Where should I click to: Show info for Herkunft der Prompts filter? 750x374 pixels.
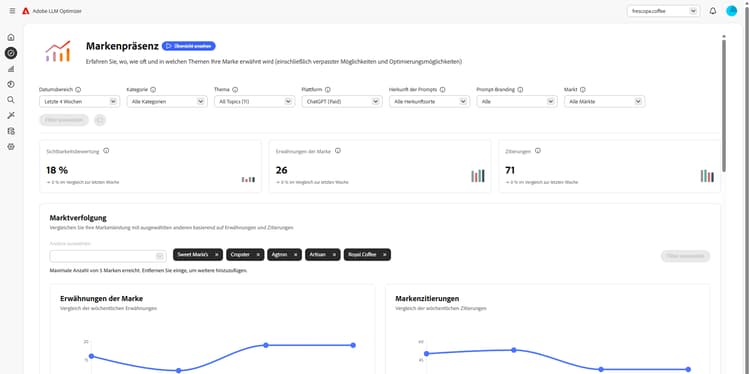click(442, 89)
